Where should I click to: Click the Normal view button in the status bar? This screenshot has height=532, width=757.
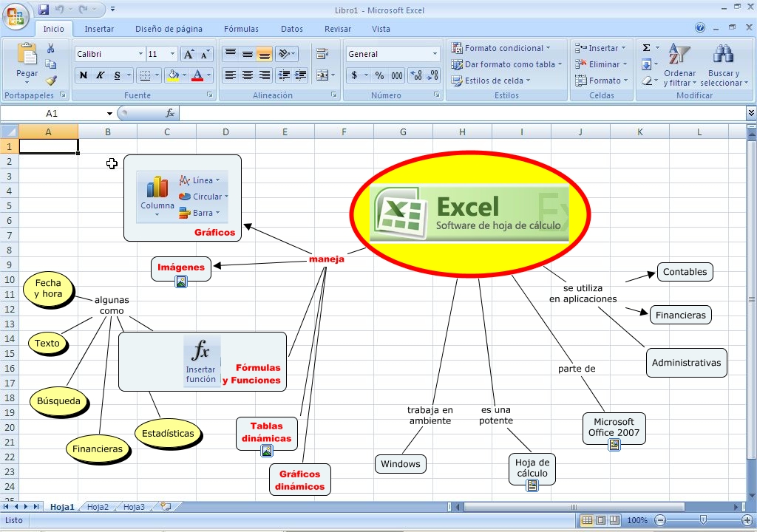(x=586, y=520)
